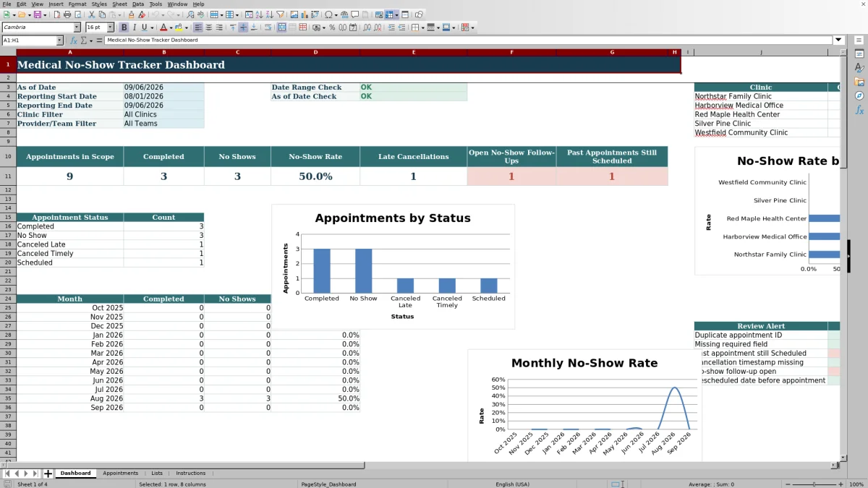Image resolution: width=868 pixels, height=488 pixels.
Task: Toggle Align Left button
Action: (197, 27)
